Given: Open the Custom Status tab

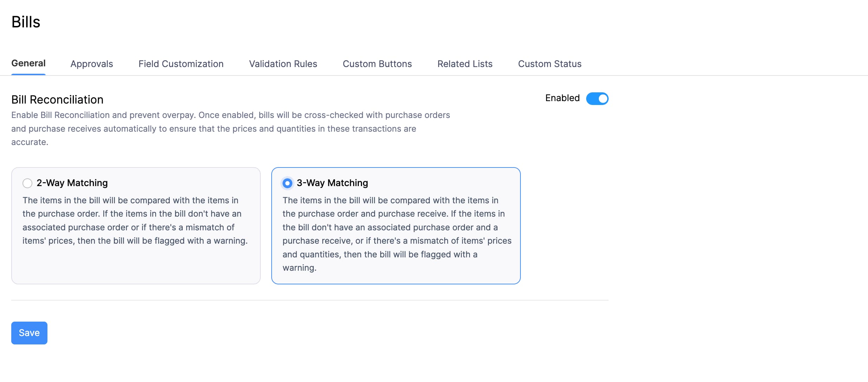Looking at the screenshot, I should coord(549,64).
